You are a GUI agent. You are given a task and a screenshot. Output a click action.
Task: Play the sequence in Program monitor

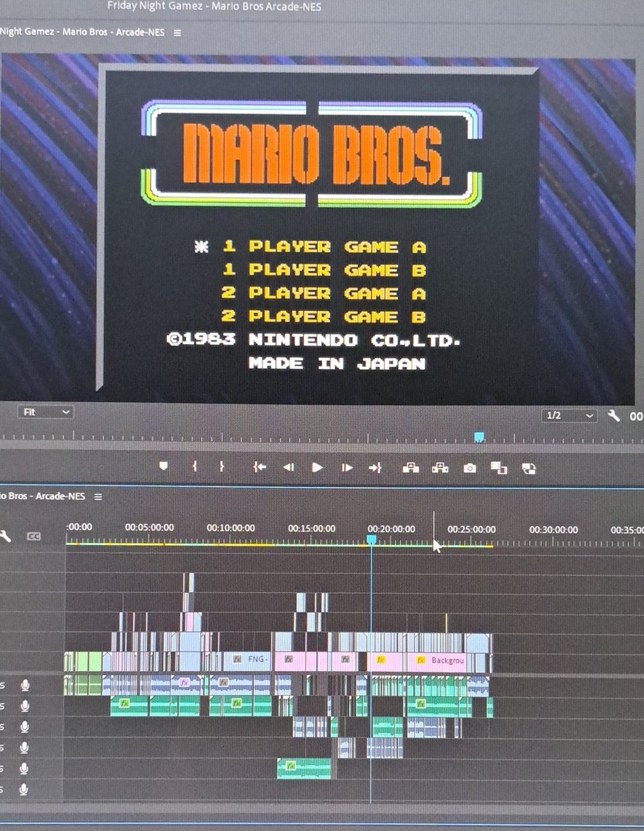pyautogui.click(x=317, y=467)
